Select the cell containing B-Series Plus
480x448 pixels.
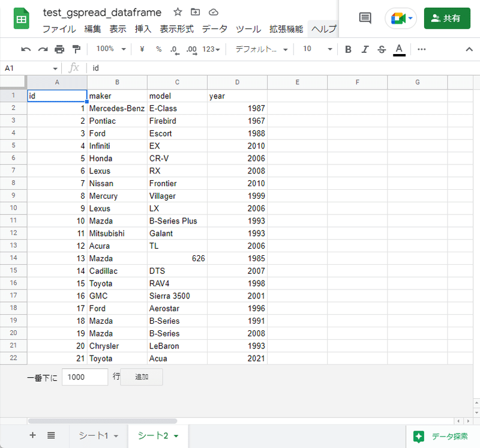click(177, 221)
